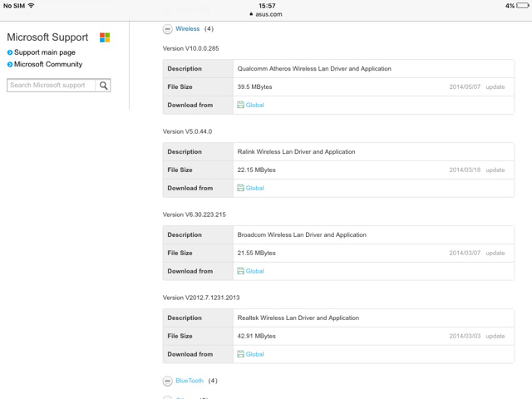Select file size 39.5 MBytes
Viewport: 532px width, 399px height.
[255, 86]
